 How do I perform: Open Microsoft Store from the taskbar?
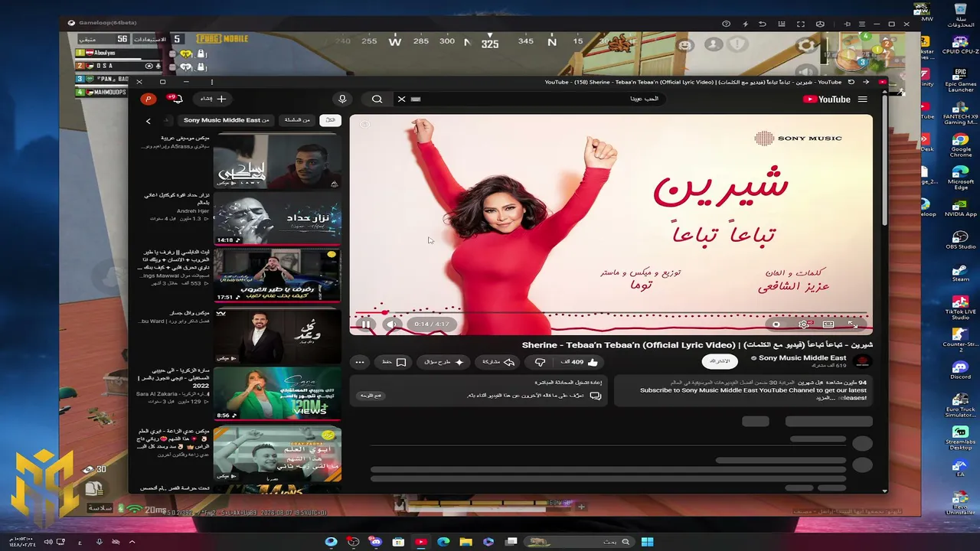point(398,542)
